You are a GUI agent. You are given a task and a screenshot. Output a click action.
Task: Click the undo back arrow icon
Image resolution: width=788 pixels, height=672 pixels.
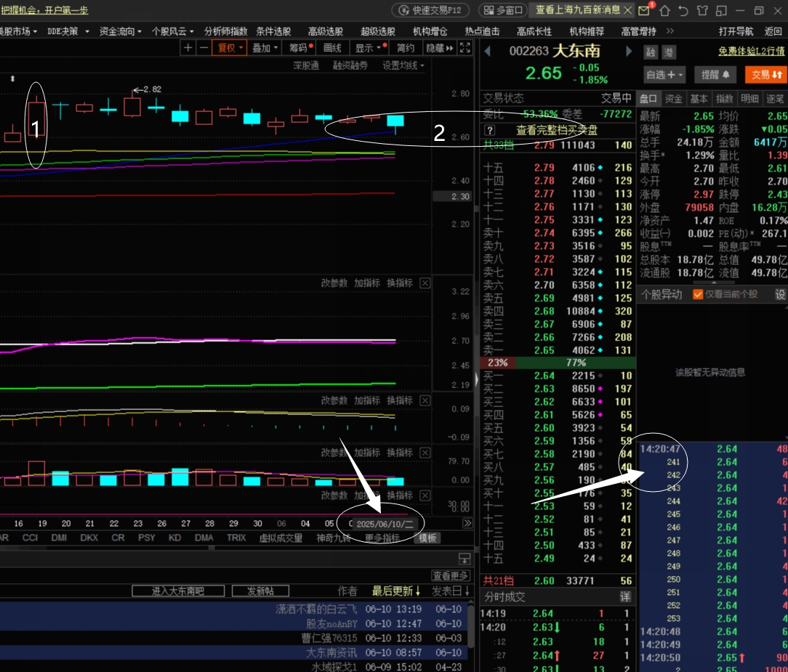tap(683, 11)
